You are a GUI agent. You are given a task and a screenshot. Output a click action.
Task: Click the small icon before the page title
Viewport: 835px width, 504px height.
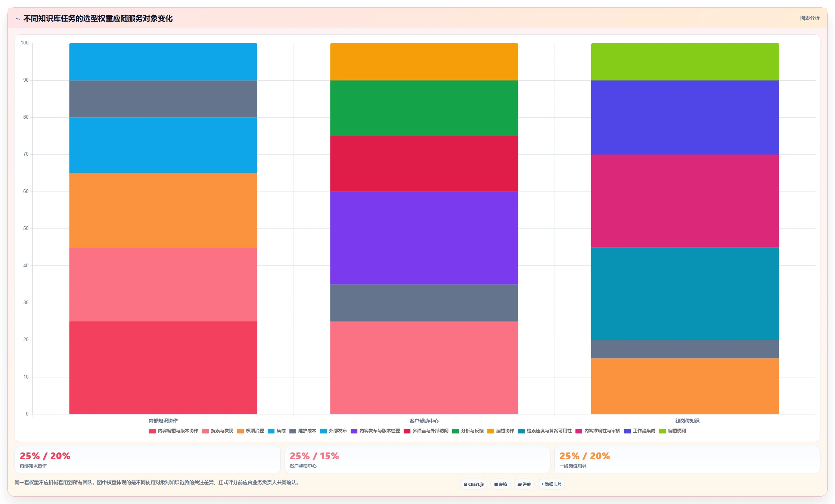pyautogui.click(x=18, y=19)
